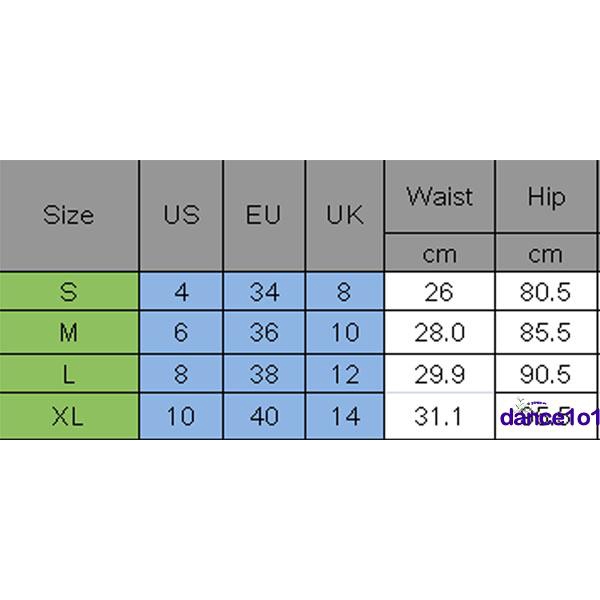The image size is (600, 600).
Task: Select the green L size cell
Action: click(x=69, y=374)
